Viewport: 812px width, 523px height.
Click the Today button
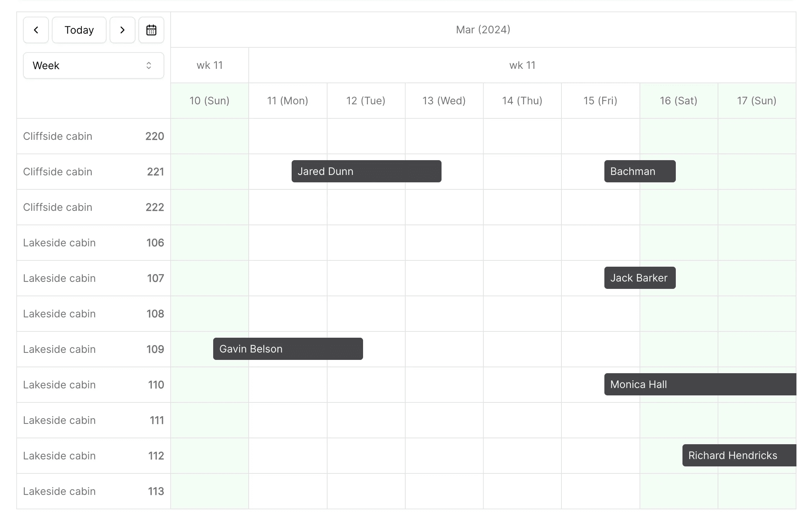(x=79, y=30)
